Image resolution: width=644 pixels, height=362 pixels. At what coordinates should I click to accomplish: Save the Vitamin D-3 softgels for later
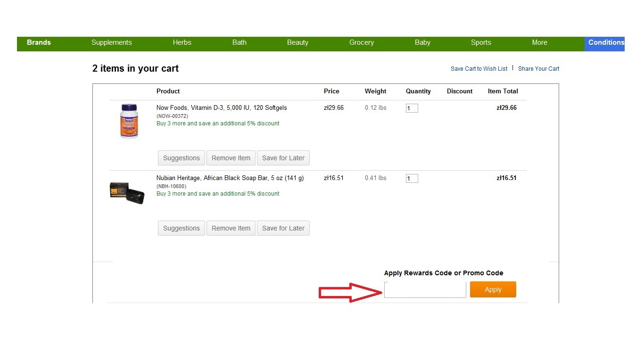coord(283,158)
